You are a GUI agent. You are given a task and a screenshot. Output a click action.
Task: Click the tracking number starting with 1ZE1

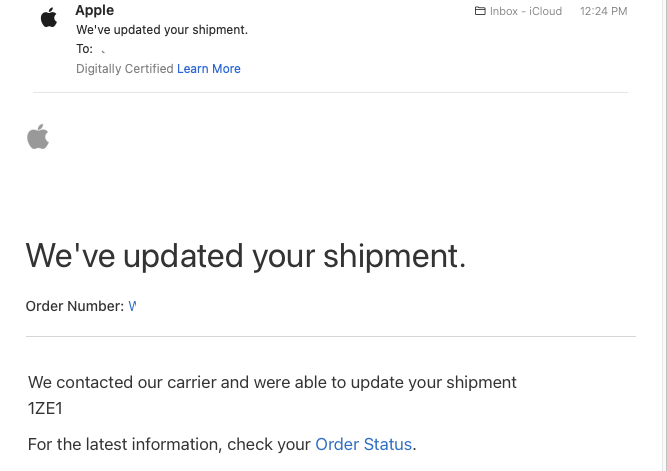tap(46, 408)
